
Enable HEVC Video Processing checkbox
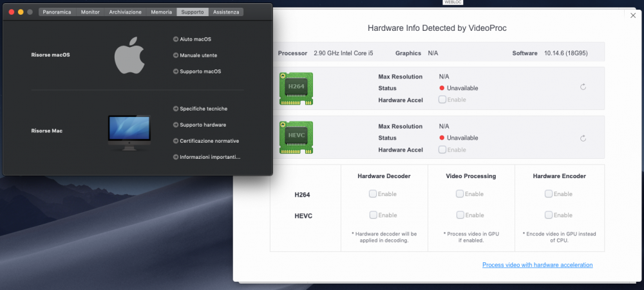click(x=460, y=215)
